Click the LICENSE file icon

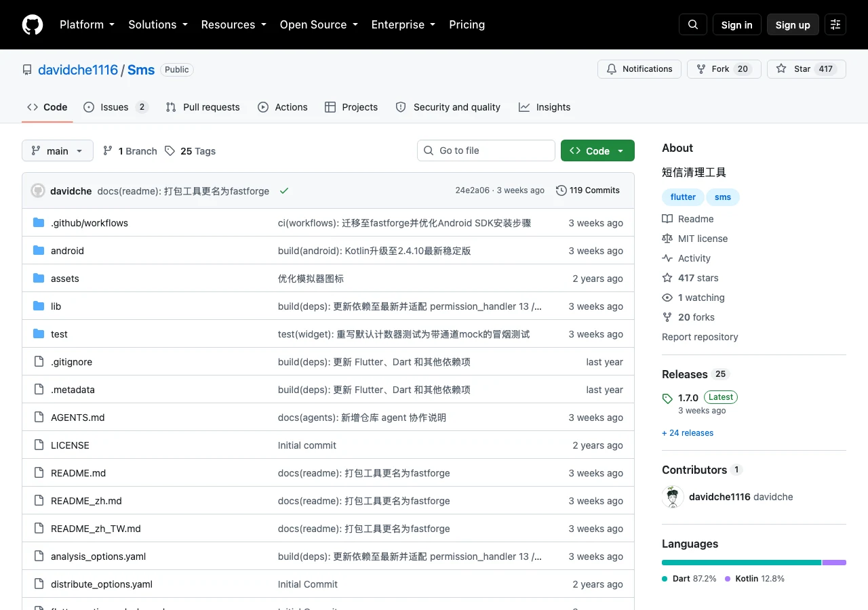coord(39,445)
